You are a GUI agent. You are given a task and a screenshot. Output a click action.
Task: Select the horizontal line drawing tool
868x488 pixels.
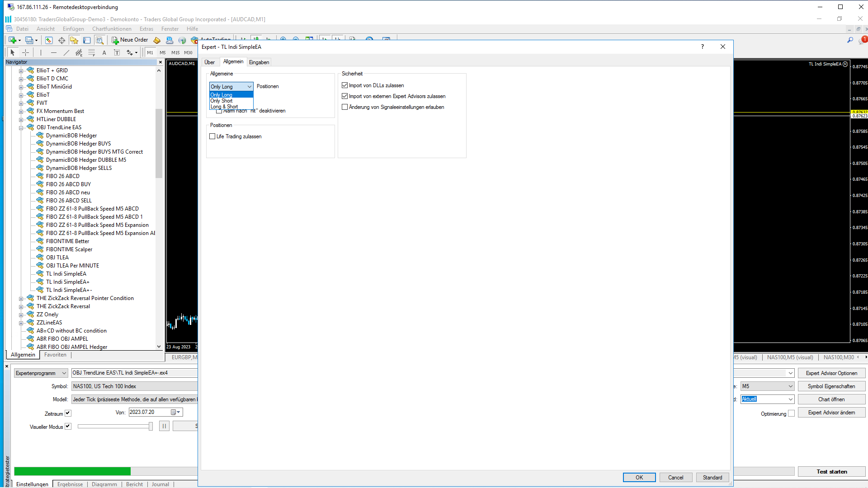(54, 52)
